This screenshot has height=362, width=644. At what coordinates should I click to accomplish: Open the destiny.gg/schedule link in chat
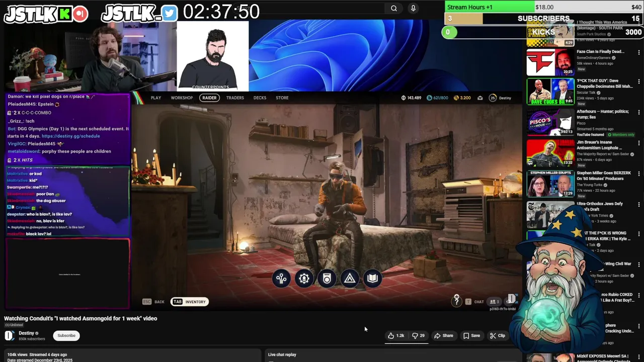(71, 136)
